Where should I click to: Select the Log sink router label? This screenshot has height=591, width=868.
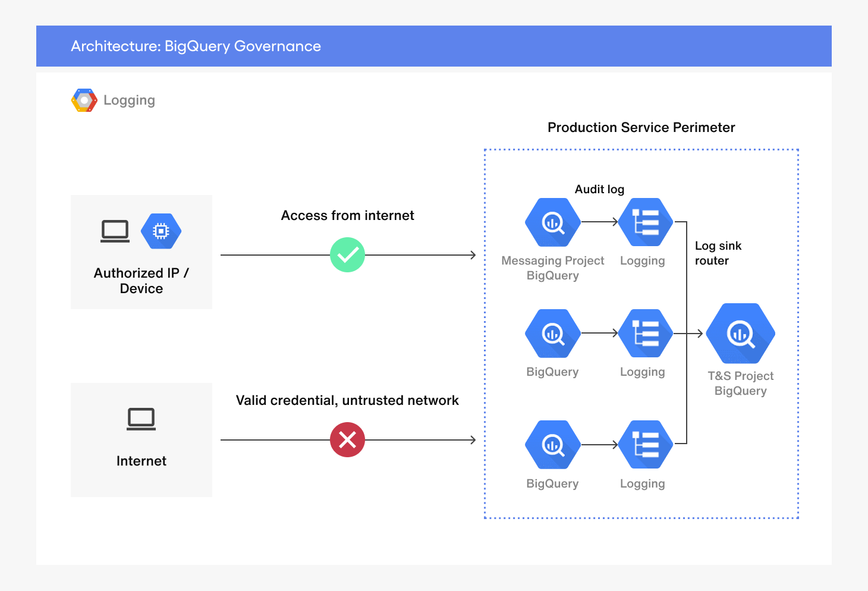pos(718,253)
